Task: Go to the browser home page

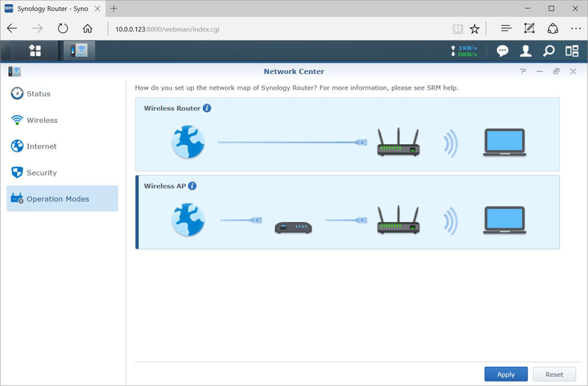Action: coord(87,29)
